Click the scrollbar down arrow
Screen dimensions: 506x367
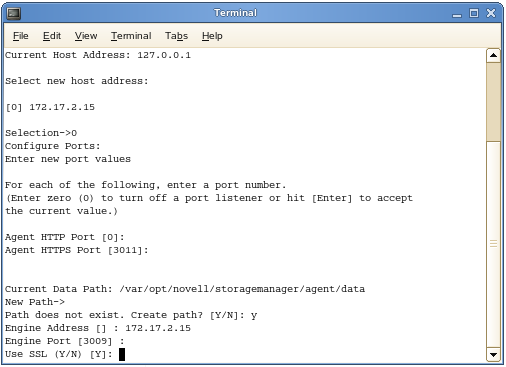pos(493,354)
